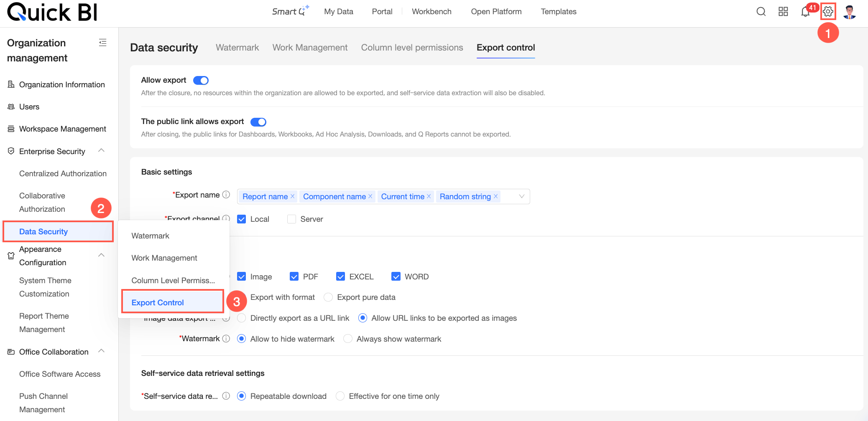
Task: Open Push Channel Management
Action: click(x=43, y=403)
